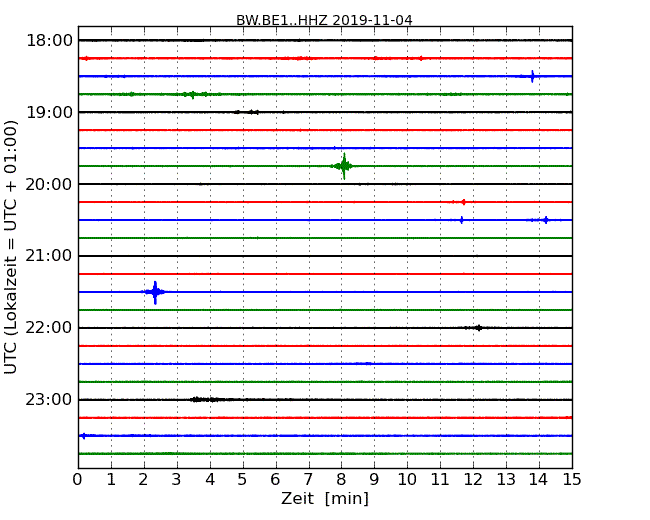This screenshot has height=520, width=650.
Task: Click the x-axis tick label "6"
Action: pos(276,480)
